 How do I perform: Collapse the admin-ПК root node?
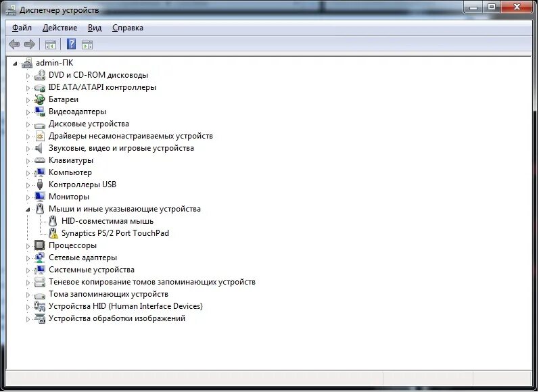pyautogui.click(x=15, y=64)
